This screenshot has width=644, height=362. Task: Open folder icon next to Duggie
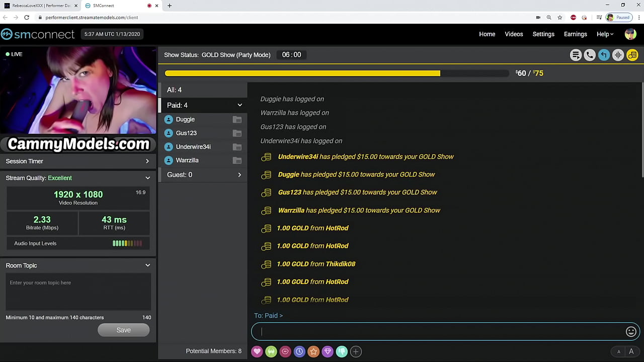237,120
